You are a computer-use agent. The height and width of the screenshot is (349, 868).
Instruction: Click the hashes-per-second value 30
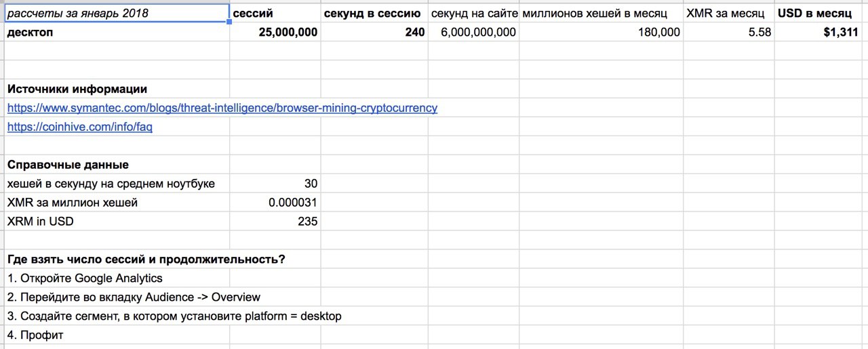coord(275,184)
